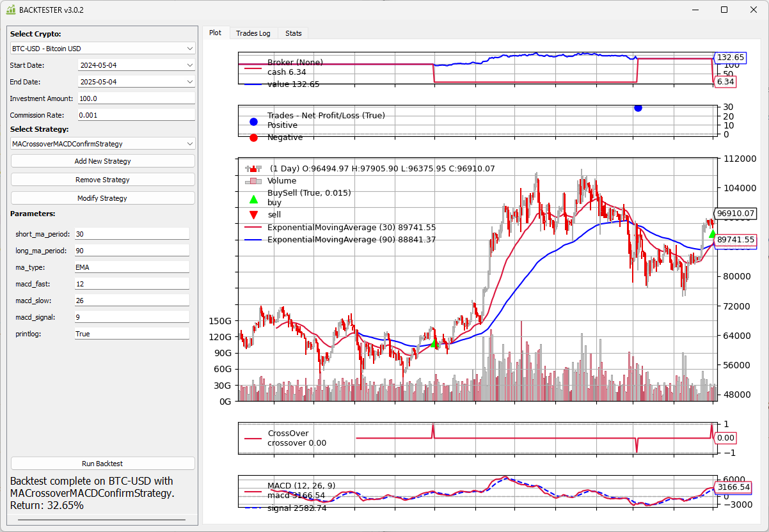Click the 132.65 value label on the broker chart
This screenshot has width=769, height=532.
(730, 58)
